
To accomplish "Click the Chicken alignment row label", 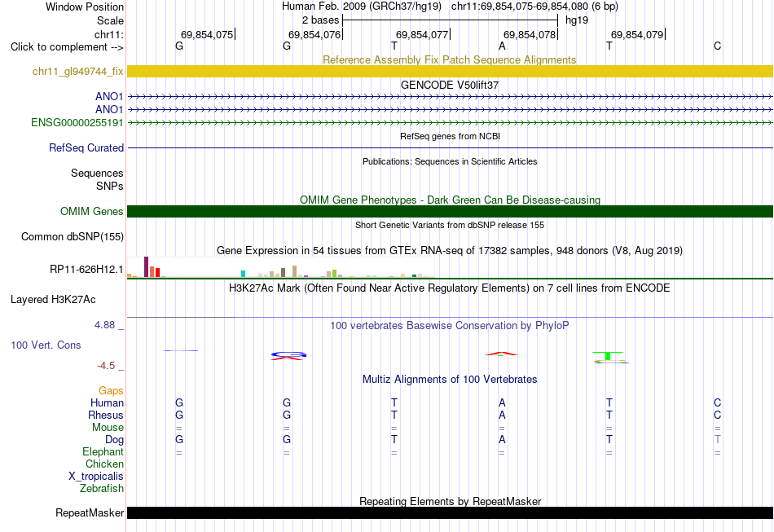I will tap(104, 464).
